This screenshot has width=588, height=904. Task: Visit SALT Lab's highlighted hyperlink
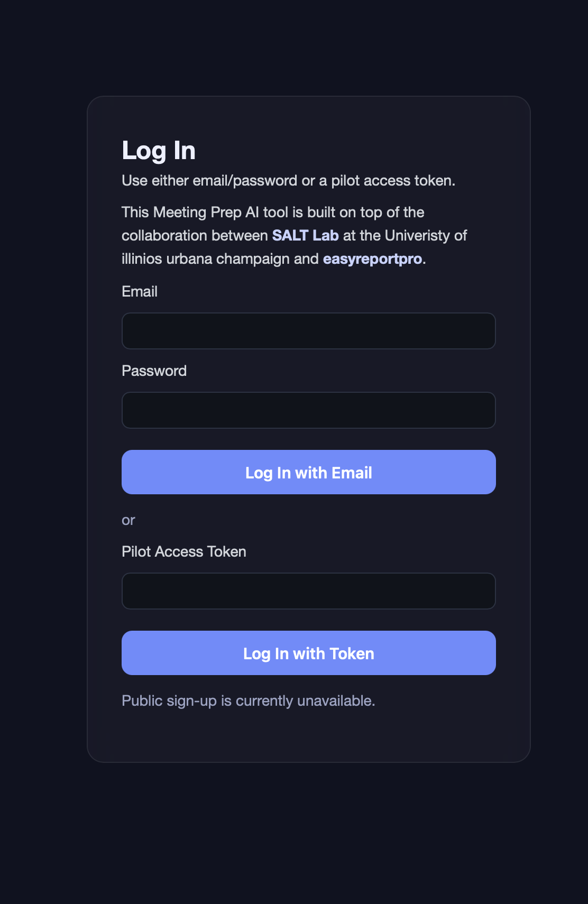[305, 236]
